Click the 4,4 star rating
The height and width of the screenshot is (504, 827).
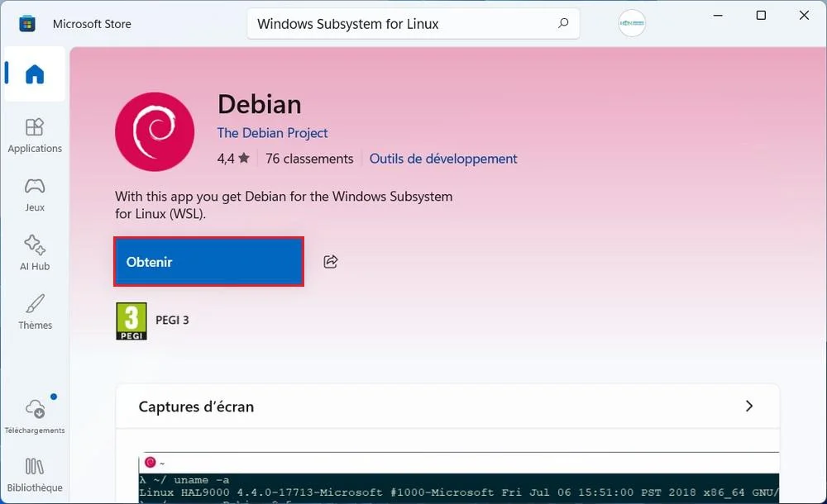pos(233,158)
